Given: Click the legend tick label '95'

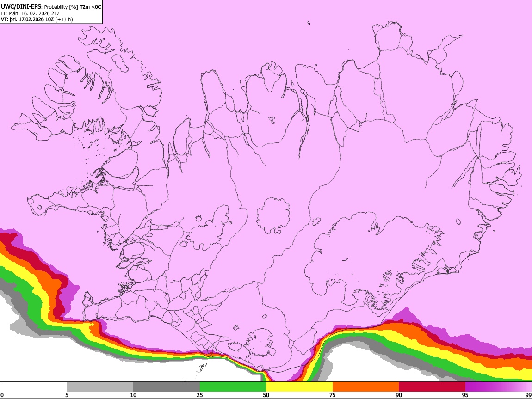Looking at the screenshot, I should point(465,395).
